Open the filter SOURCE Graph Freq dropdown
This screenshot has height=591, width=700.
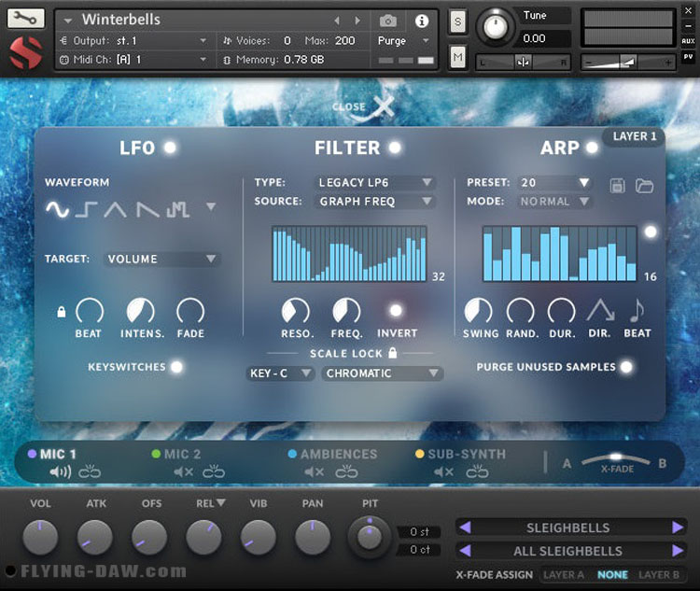[375, 202]
